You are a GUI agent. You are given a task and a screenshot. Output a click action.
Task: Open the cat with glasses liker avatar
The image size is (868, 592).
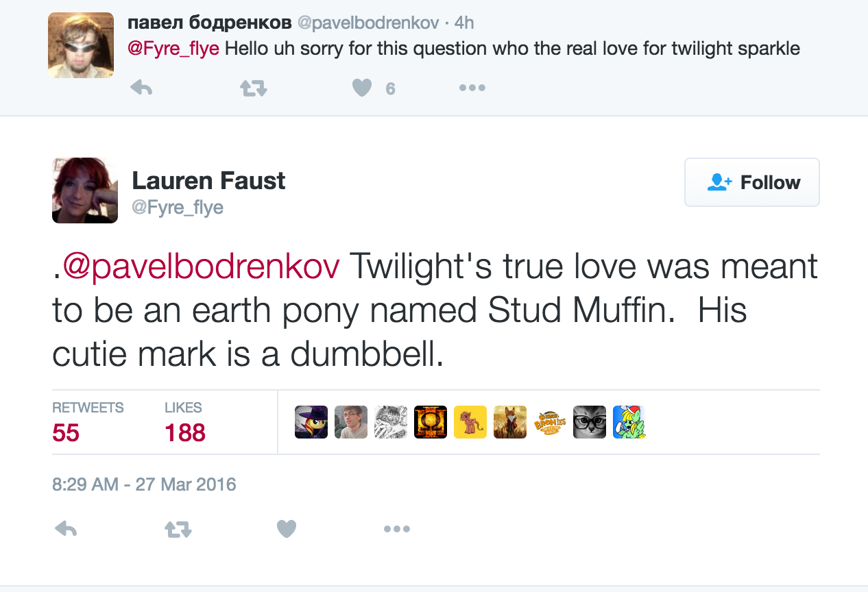(x=590, y=422)
